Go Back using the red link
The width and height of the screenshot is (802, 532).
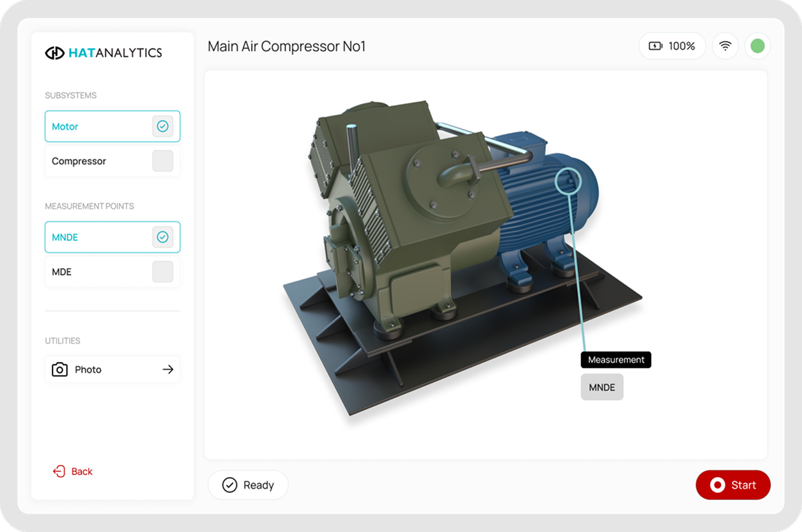pyautogui.click(x=82, y=471)
